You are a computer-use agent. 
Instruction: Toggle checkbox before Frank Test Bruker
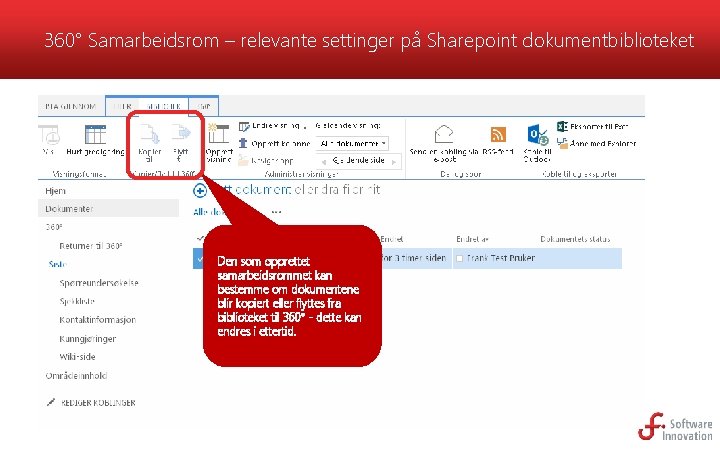point(459,259)
